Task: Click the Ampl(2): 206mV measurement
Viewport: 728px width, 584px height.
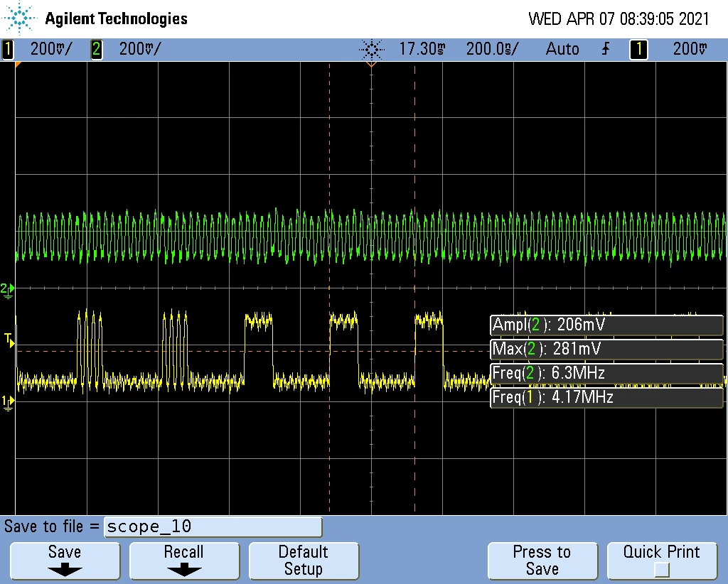Action: click(x=606, y=325)
